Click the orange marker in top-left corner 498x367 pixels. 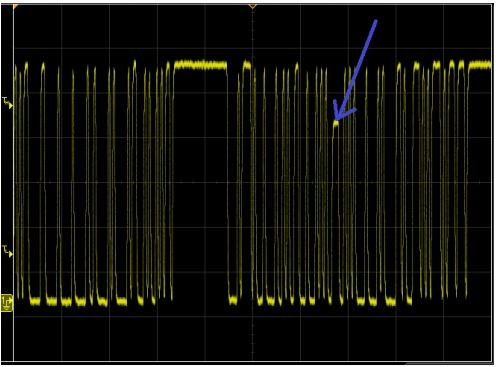coord(15,6)
